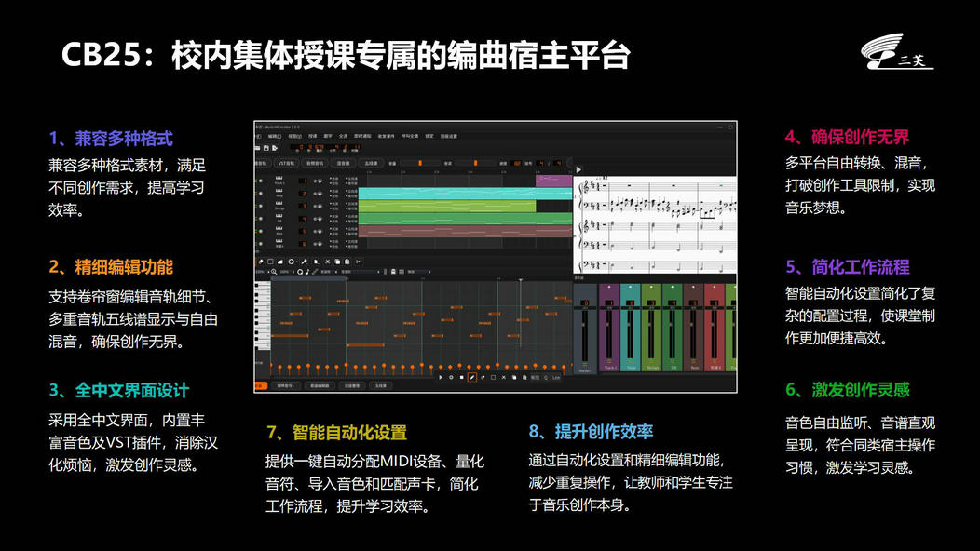Click the purple Track 1 mixer fader
The width and height of the screenshot is (980, 551).
(609, 324)
